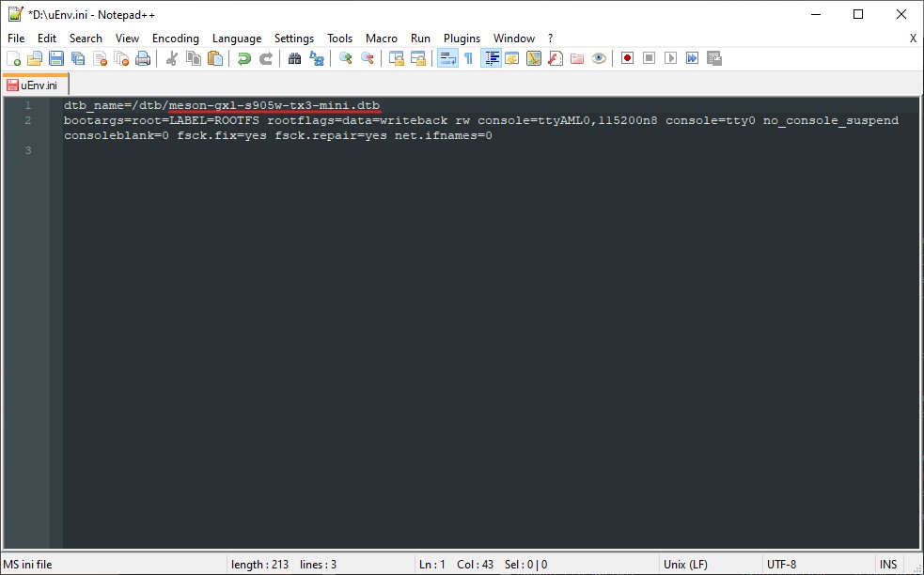Open the File menu
The width and height of the screenshot is (924, 575).
[16, 39]
